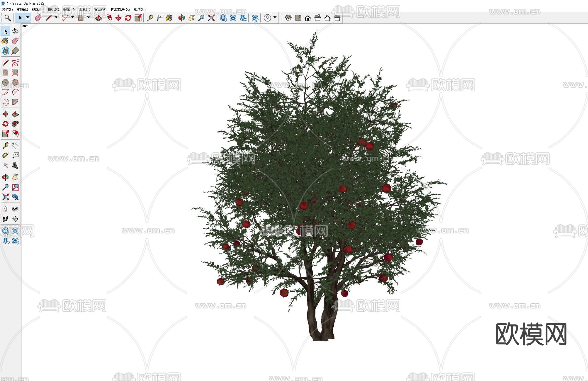Screen dimensions: 588x381
Task: Choose Zoom Extents in top toolbar
Action: coord(211,18)
